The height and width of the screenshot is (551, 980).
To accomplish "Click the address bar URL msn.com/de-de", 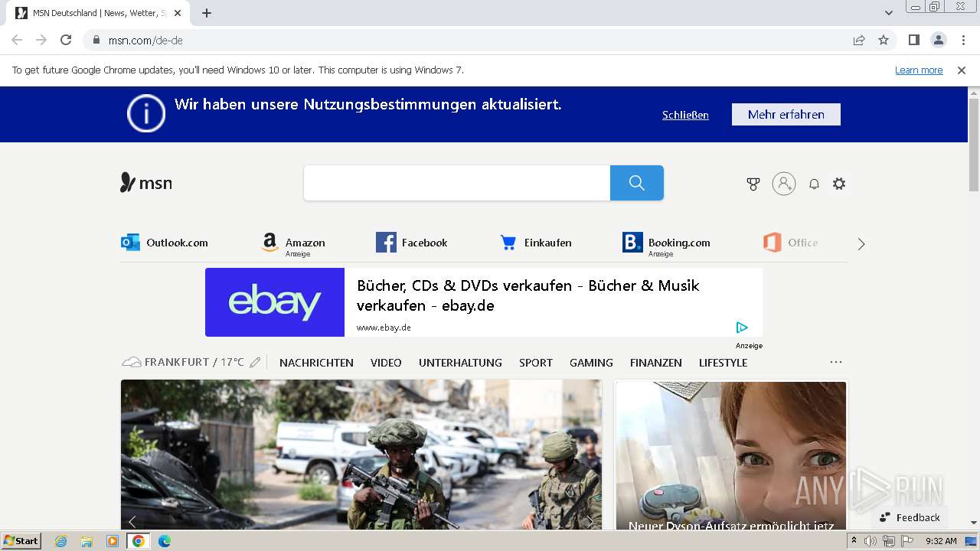I will pyautogui.click(x=145, y=40).
